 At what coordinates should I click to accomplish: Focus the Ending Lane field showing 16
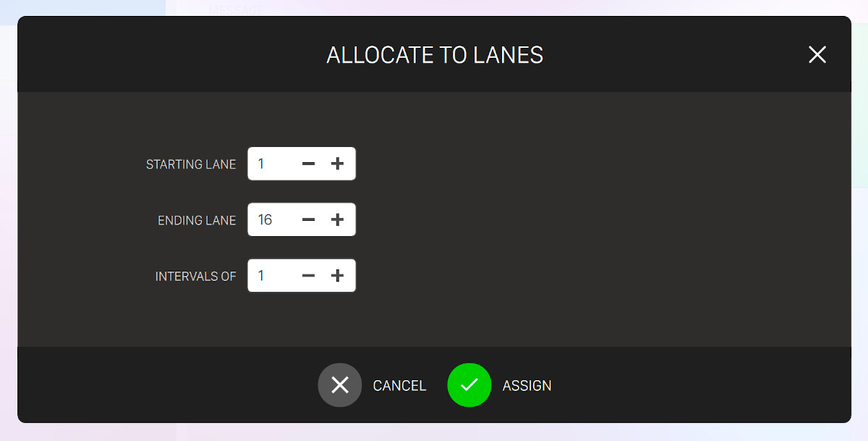click(x=271, y=219)
